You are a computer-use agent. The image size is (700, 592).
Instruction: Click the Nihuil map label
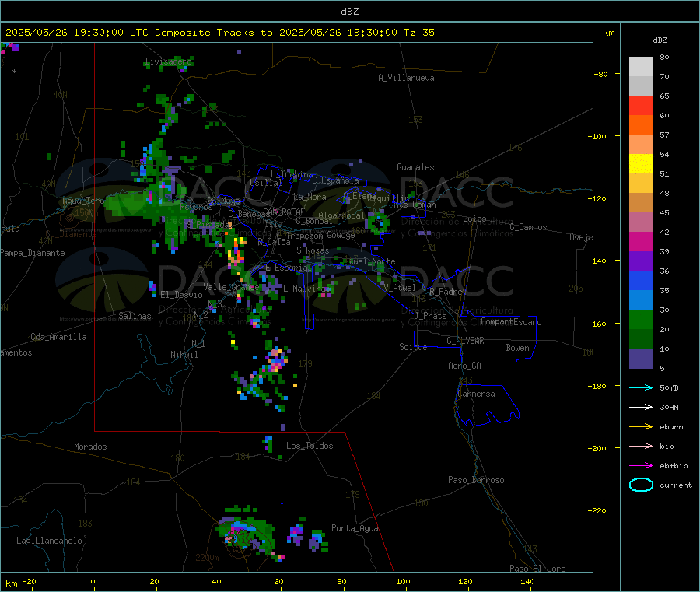(184, 355)
